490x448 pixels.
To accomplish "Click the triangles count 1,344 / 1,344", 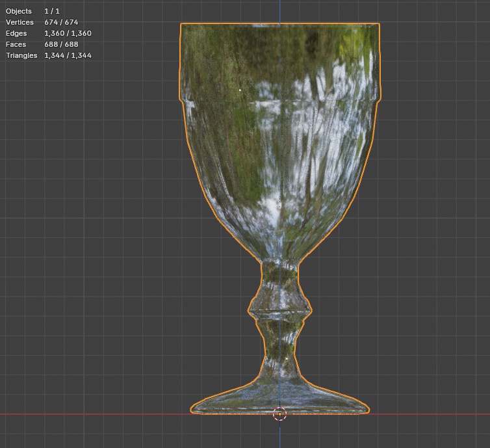I will click(x=68, y=55).
